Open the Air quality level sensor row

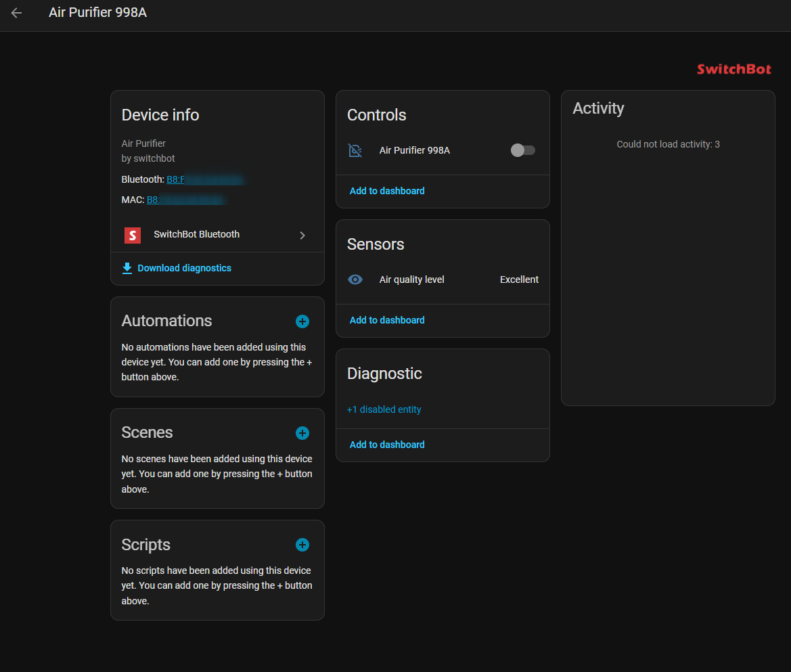(411, 279)
